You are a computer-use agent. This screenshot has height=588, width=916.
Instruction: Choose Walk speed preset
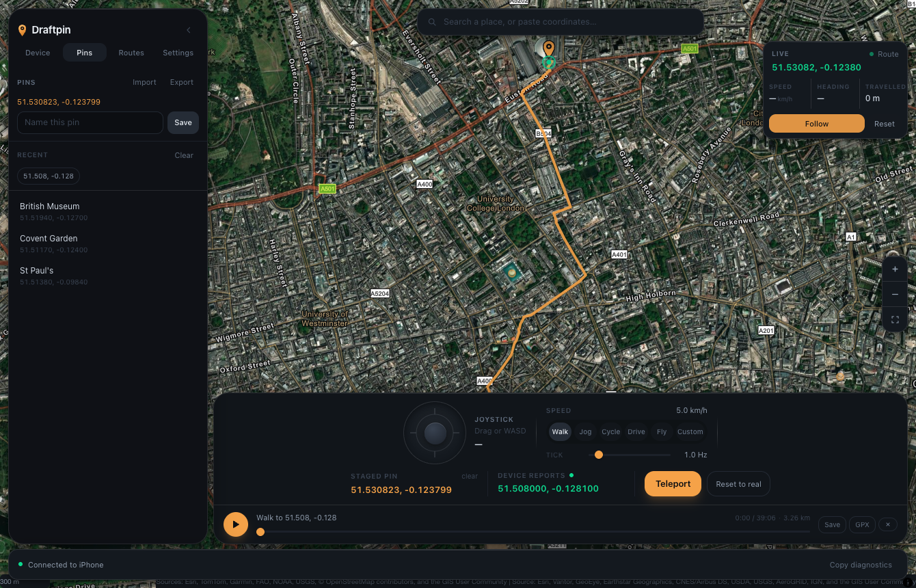[560, 431]
